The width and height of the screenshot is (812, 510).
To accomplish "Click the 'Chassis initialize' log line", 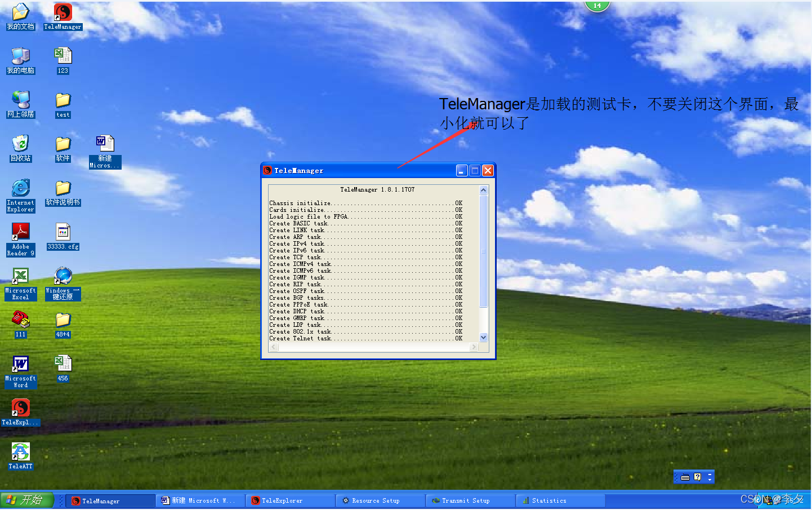I will 366,203.
